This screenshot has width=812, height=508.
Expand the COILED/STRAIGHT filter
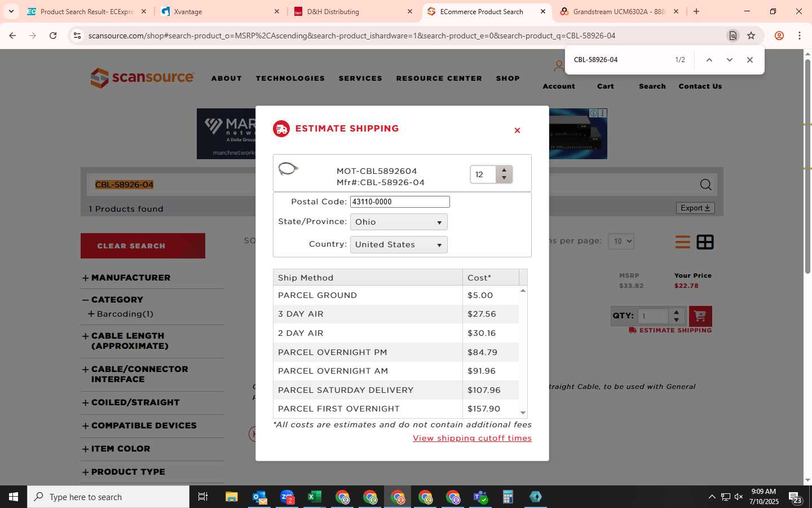tap(131, 402)
